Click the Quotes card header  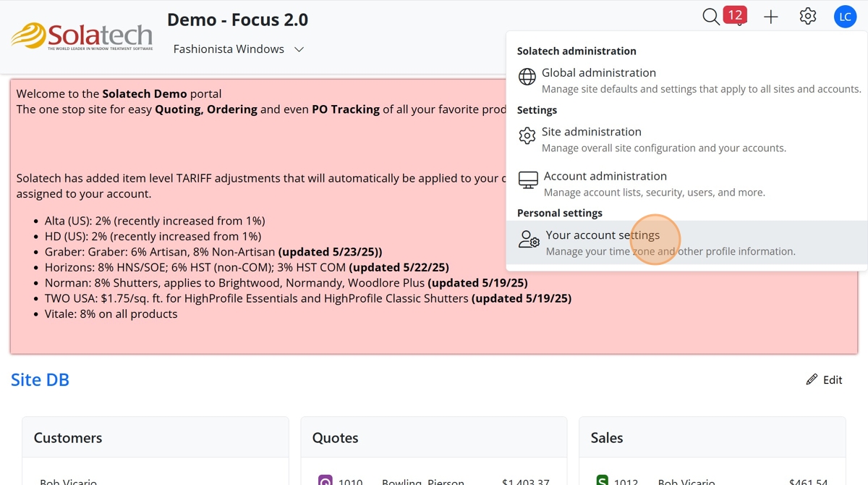point(434,437)
